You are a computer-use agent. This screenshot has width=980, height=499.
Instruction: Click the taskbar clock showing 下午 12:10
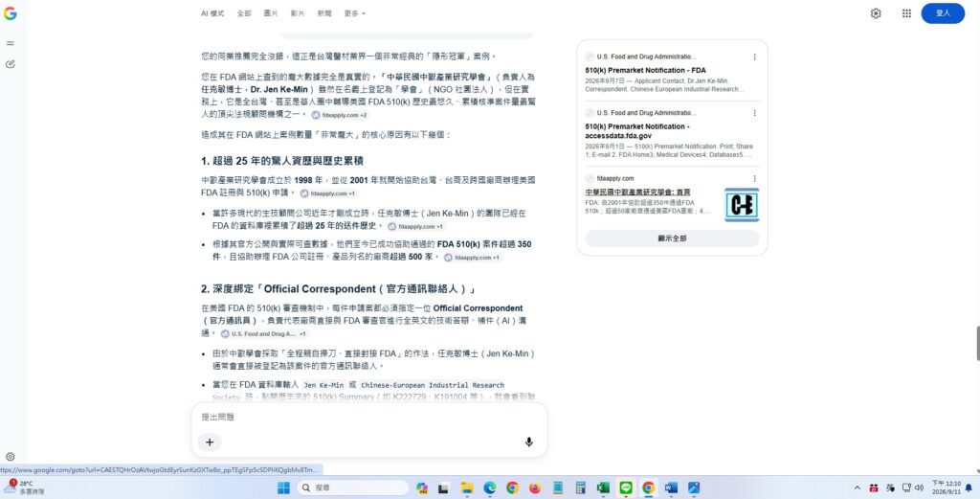click(x=945, y=488)
